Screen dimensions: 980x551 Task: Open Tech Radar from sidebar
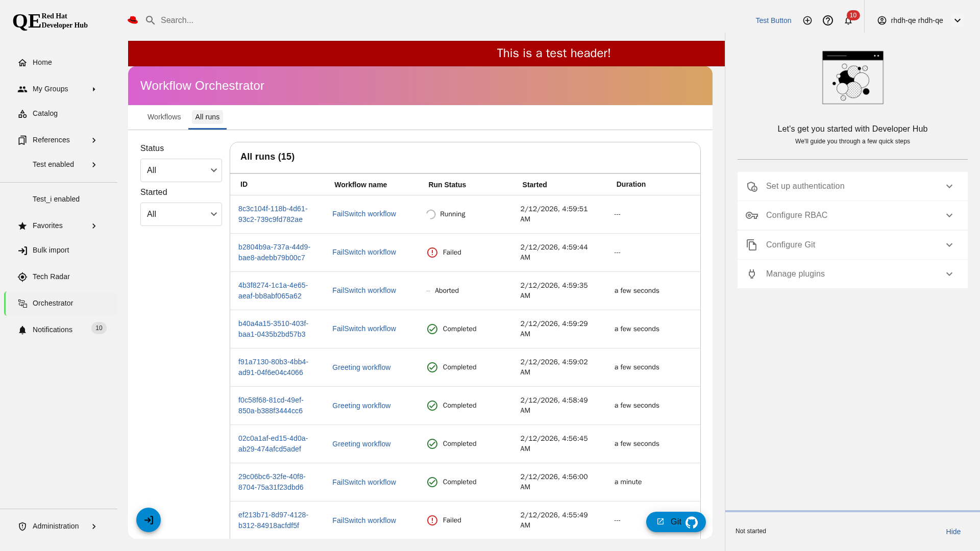pos(51,277)
